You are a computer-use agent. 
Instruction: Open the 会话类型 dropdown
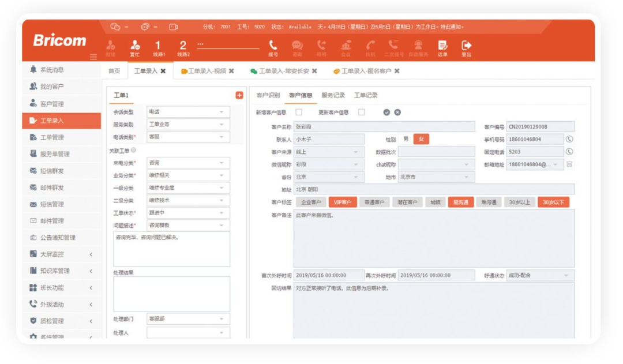pos(188,112)
